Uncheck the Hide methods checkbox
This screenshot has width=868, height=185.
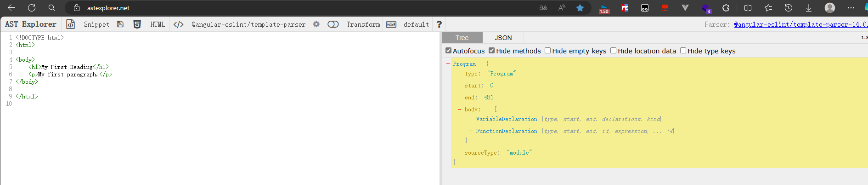coord(492,51)
